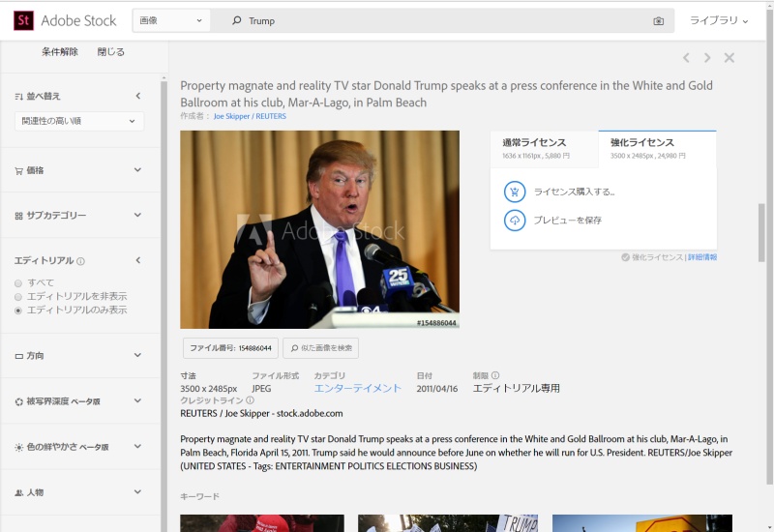This screenshot has width=774, height=532.
Task: Click ライセンス購入する link
Action: click(574, 192)
